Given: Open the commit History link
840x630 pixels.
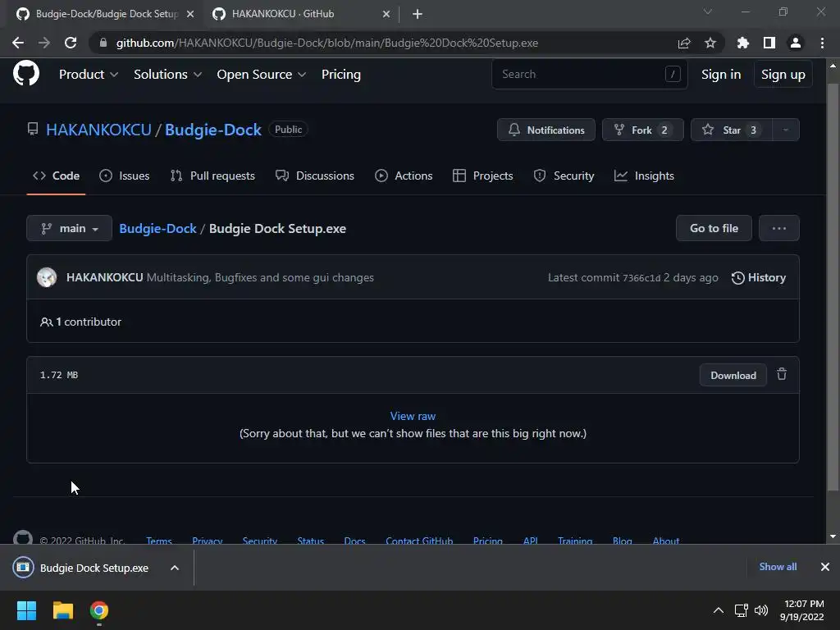Looking at the screenshot, I should (x=759, y=277).
